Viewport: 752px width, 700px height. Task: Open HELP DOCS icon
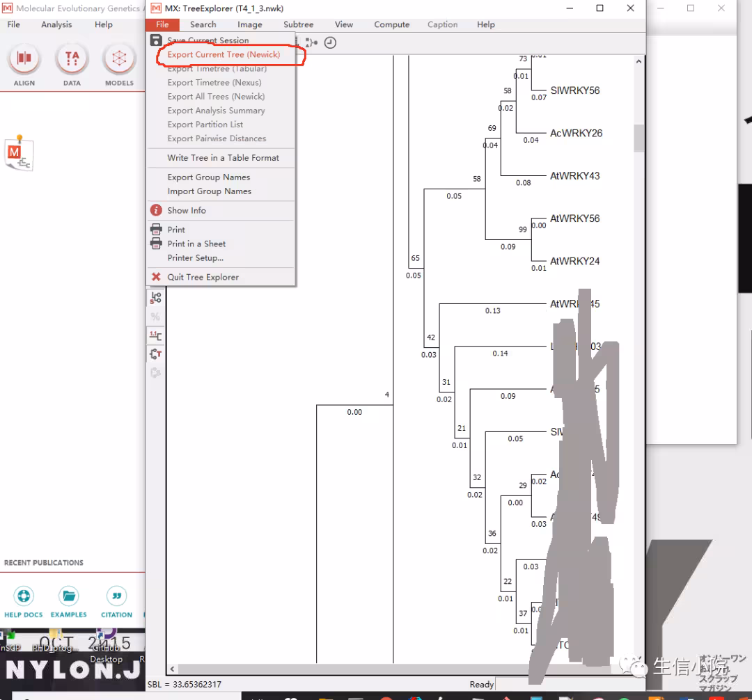(24, 596)
